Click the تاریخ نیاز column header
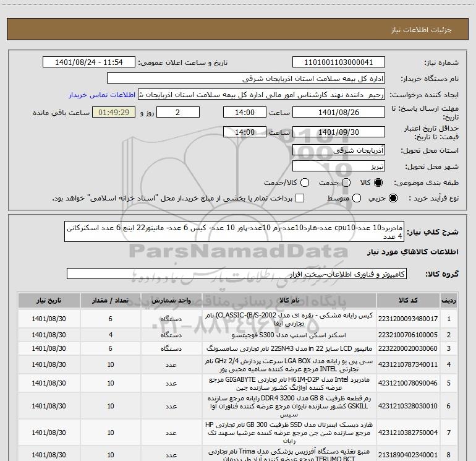476x461 pixels. point(49,301)
